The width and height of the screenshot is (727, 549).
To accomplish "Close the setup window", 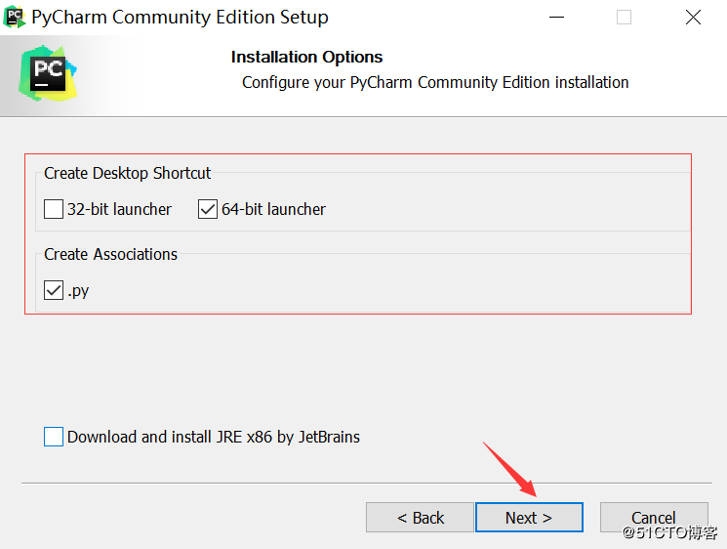I will 693,18.
